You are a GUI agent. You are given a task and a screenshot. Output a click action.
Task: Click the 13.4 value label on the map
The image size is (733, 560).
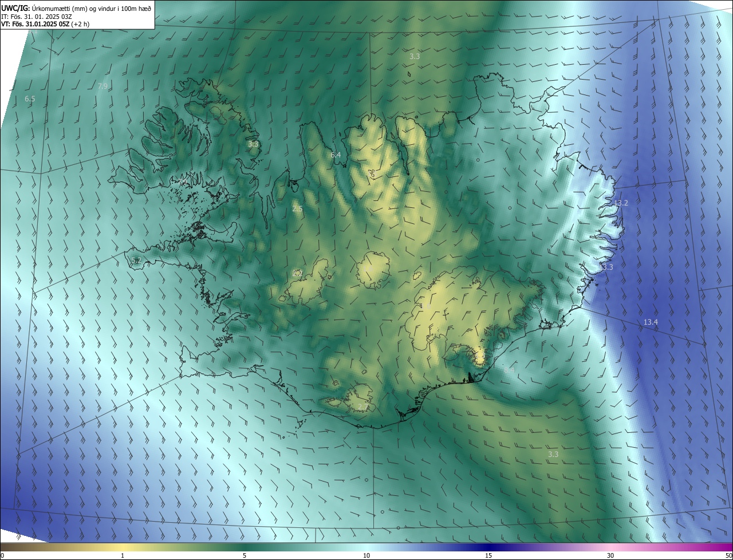point(651,322)
